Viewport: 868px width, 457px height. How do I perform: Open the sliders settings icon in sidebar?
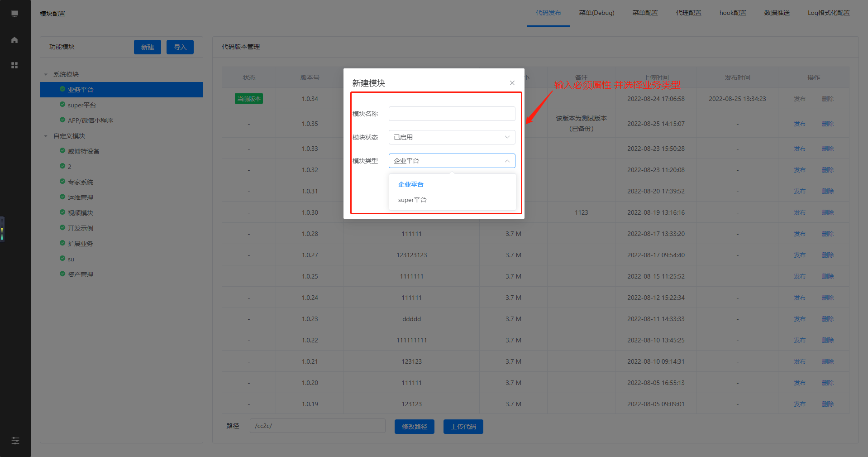coord(15,441)
